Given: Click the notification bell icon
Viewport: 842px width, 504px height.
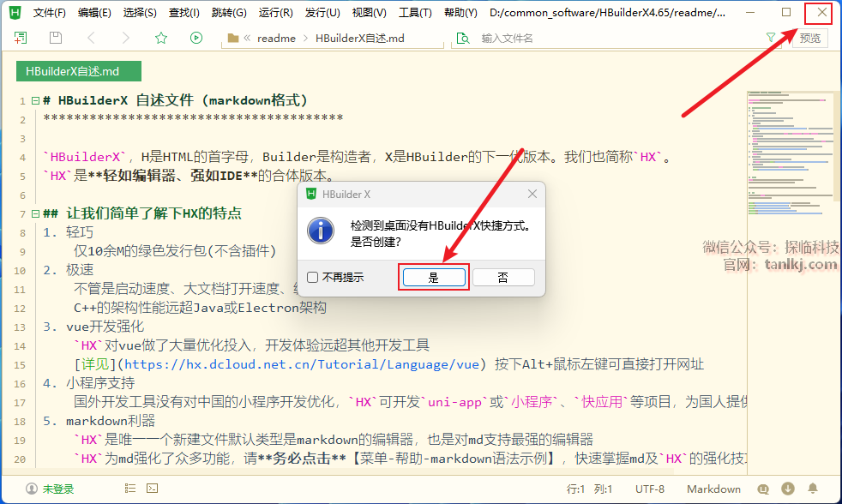Looking at the screenshot, I should tap(813, 489).
